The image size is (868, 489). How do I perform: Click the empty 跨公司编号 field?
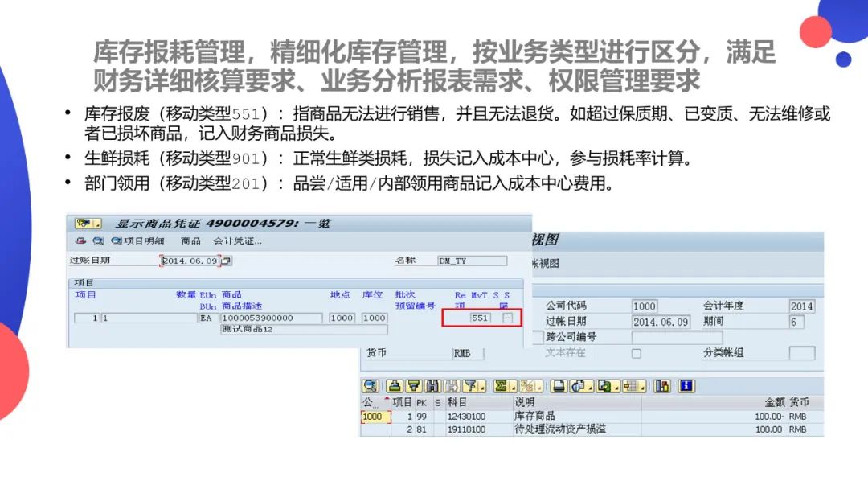click(x=677, y=337)
